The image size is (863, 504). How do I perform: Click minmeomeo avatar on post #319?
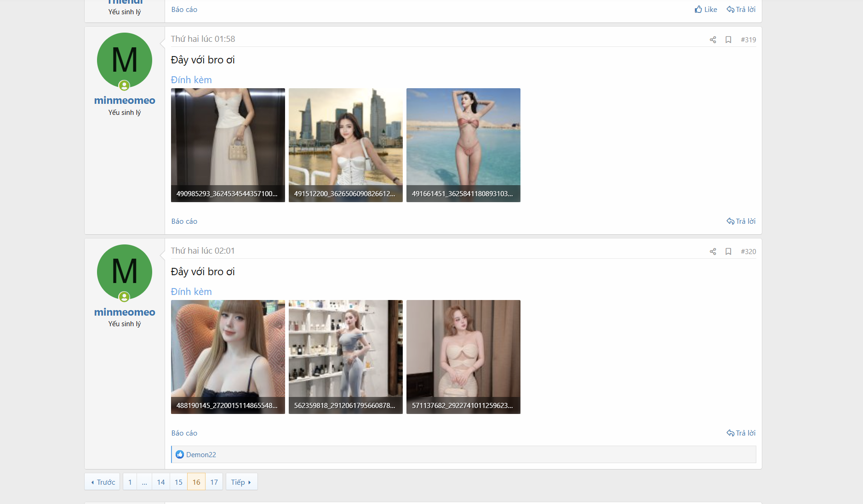(x=125, y=60)
